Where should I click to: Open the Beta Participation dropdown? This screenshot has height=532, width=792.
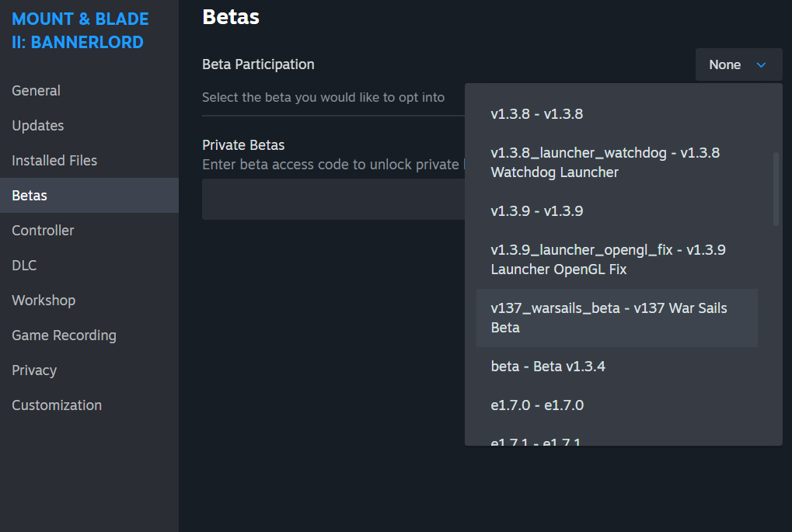click(738, 64)
